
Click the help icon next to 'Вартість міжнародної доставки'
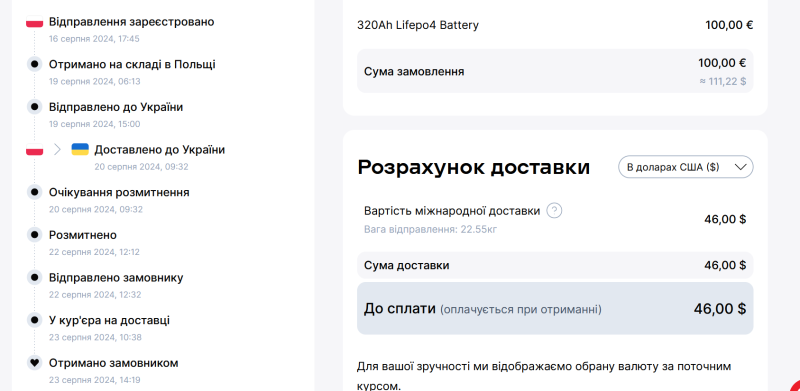(x=554, y=211)
